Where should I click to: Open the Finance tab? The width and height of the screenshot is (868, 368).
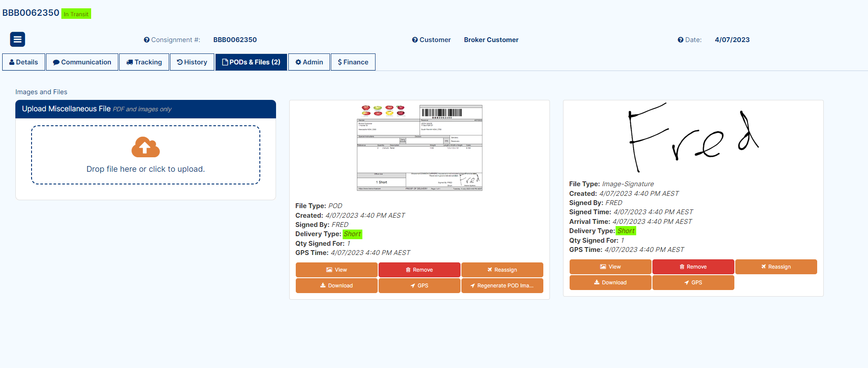(x=353, y=62)
